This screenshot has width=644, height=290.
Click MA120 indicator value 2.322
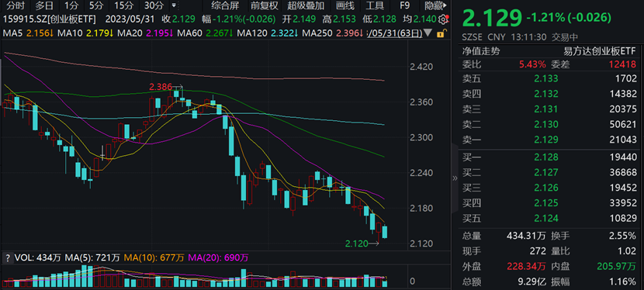click(x=285, y=33)
